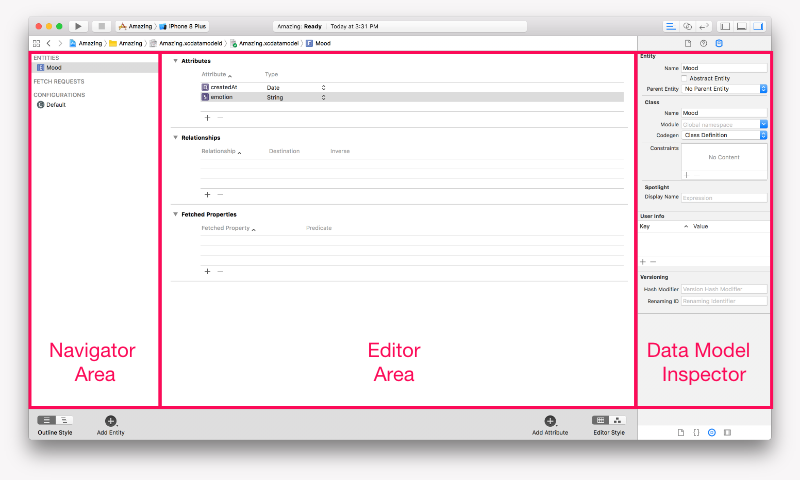Remove a User Info entry

[653, 262]
